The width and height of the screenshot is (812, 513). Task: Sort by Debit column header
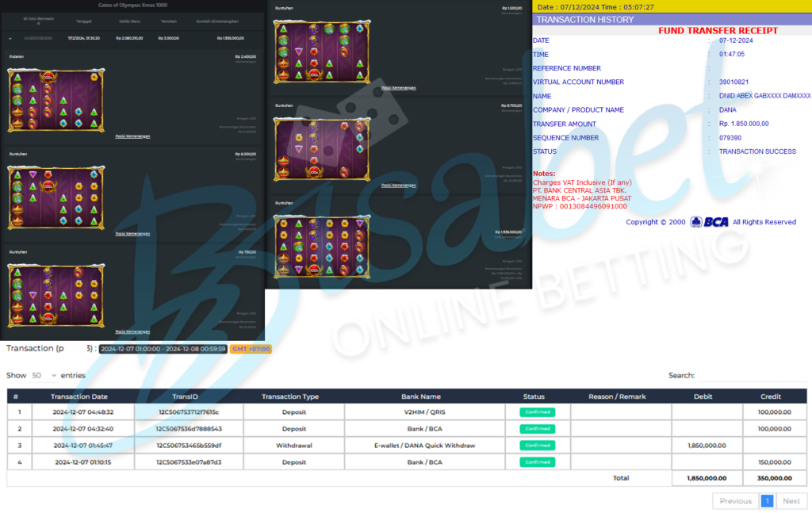(703, 396)
